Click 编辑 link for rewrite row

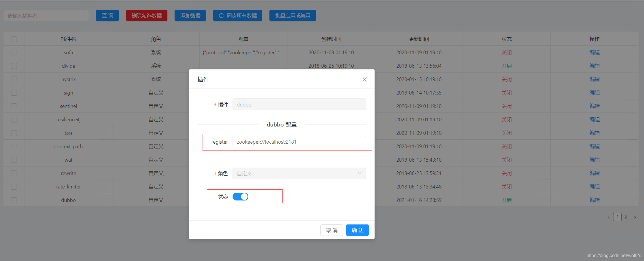point(594,173)
